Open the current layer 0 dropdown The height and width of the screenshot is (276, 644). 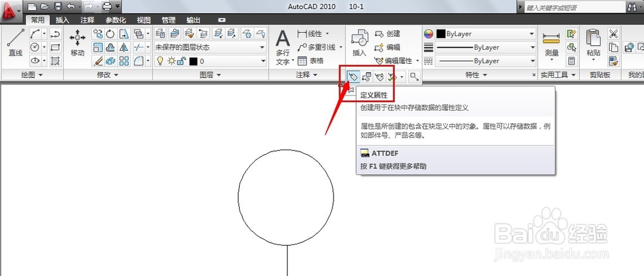pos(211,61)
